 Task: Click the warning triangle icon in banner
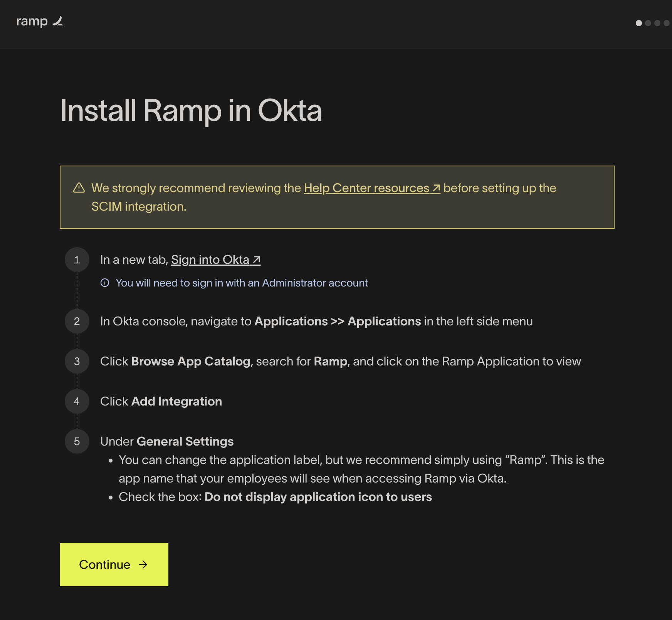pos(79,188)
